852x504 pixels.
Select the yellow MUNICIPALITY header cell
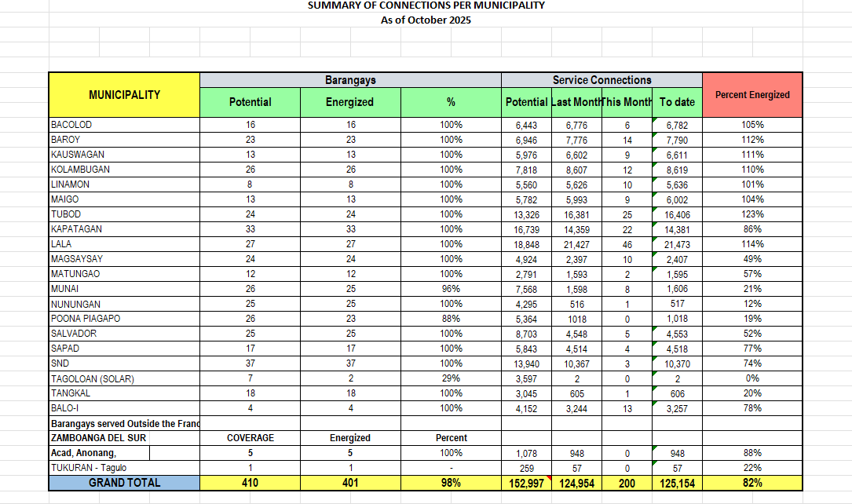(124, 95)
